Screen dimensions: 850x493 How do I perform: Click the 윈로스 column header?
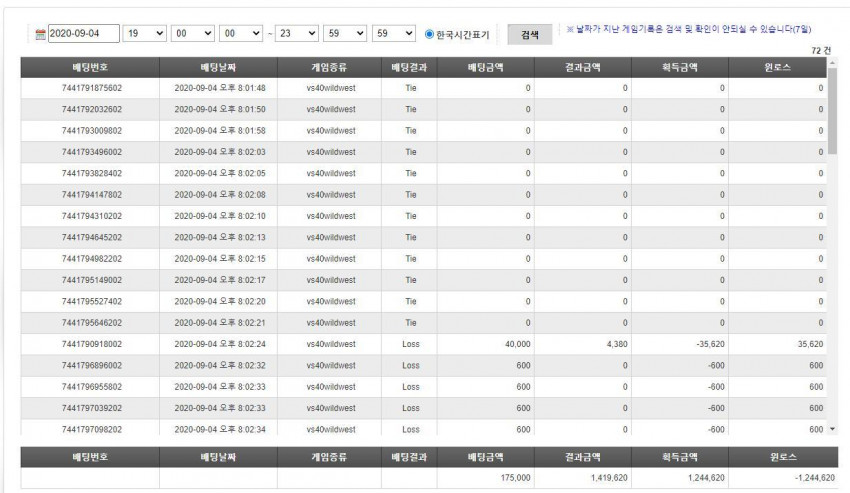(x=778, y=67)
